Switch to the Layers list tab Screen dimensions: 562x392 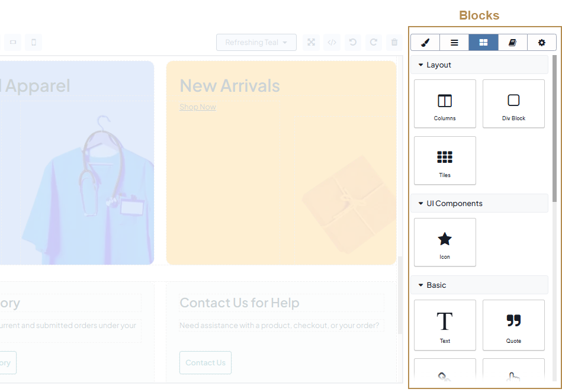(x=454, y=43)
